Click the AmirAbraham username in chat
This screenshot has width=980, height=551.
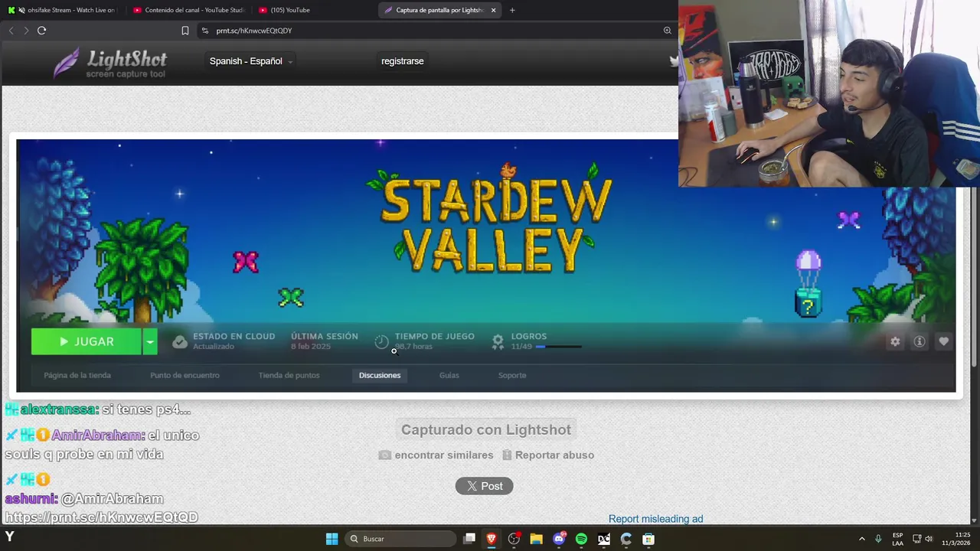coord(98,435)
